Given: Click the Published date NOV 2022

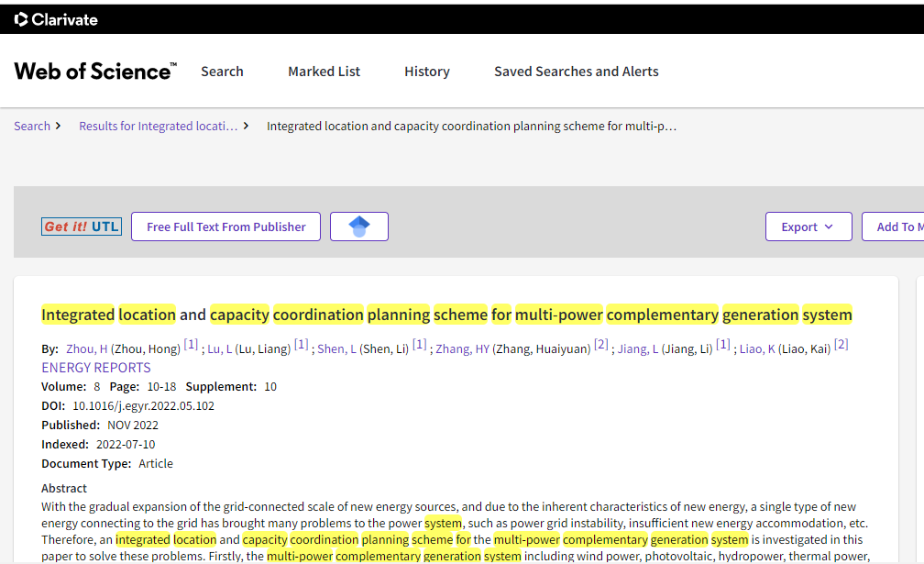Looking at the screenshot, I should tap(133, 425).
